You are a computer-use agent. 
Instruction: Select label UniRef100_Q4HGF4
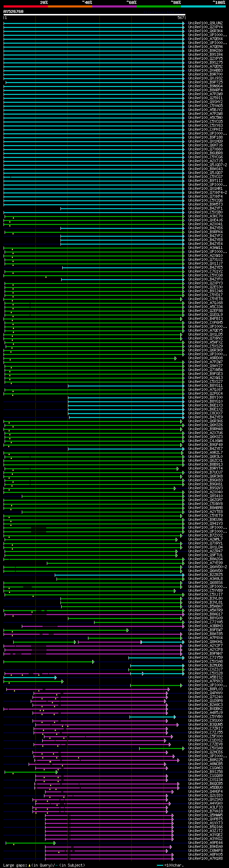click(205, 792)
